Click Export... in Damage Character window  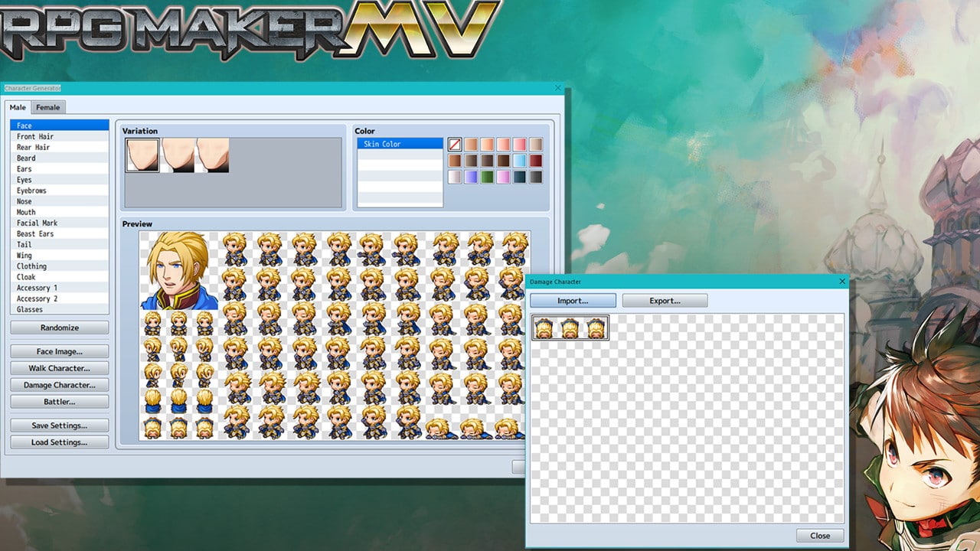coord(665,301)
